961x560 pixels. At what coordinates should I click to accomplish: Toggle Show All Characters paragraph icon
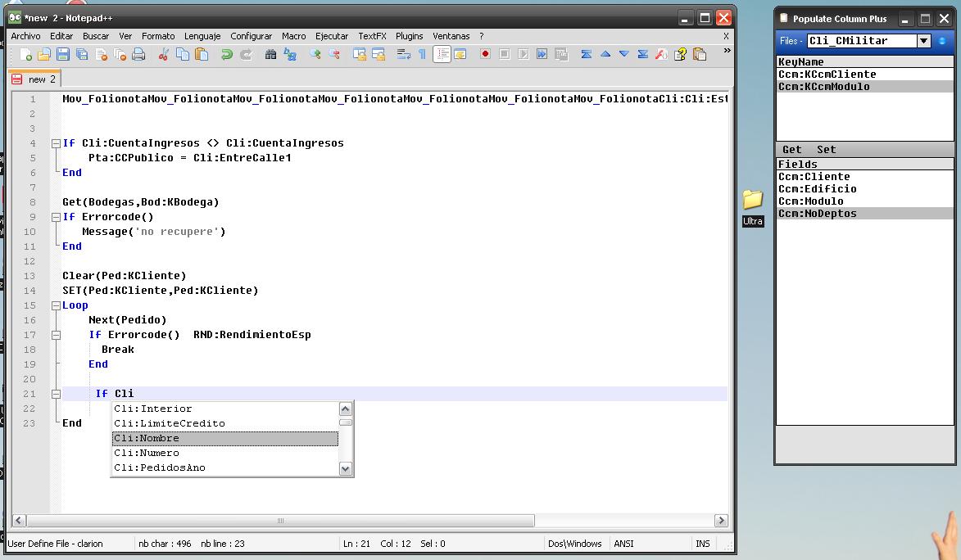422,55
